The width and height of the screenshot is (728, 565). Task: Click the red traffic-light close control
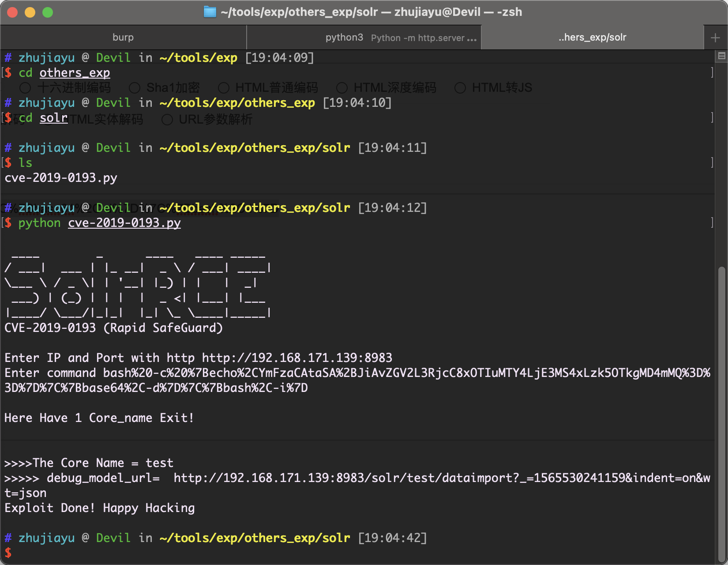click(x=12, y=12)
